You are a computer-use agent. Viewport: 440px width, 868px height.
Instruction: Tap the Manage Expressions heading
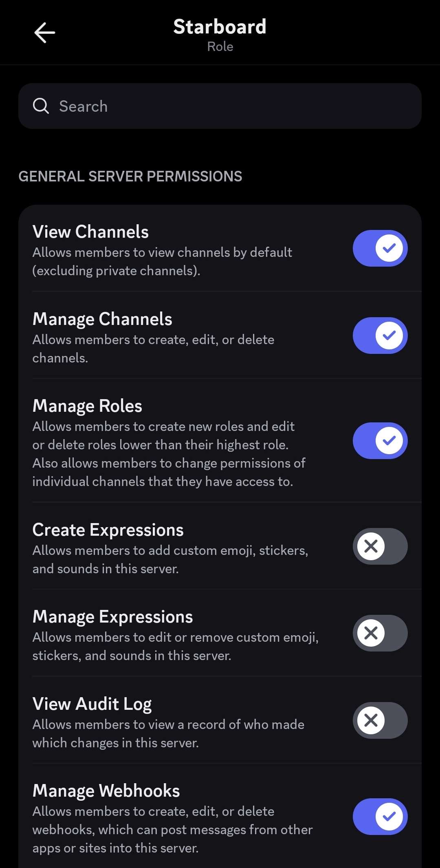point(112,617)
